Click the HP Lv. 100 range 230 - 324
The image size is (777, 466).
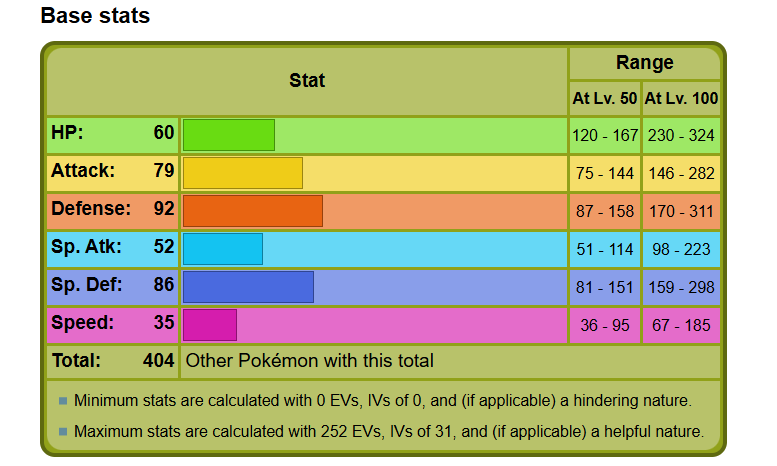click(x=681, y=135)
